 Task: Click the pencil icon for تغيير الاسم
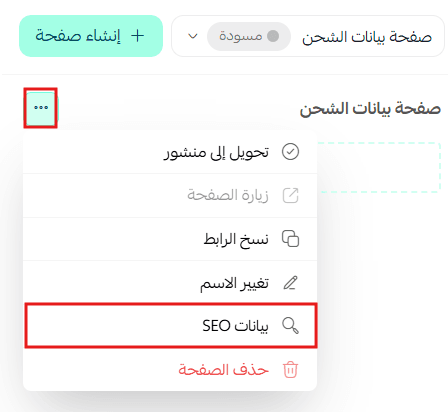(290, 283)
